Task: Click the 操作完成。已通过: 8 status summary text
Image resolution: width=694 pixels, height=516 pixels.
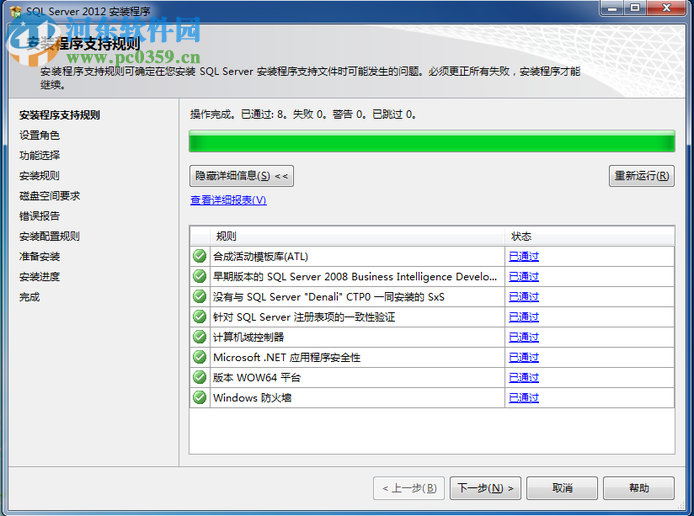Action: coord(303,115)
